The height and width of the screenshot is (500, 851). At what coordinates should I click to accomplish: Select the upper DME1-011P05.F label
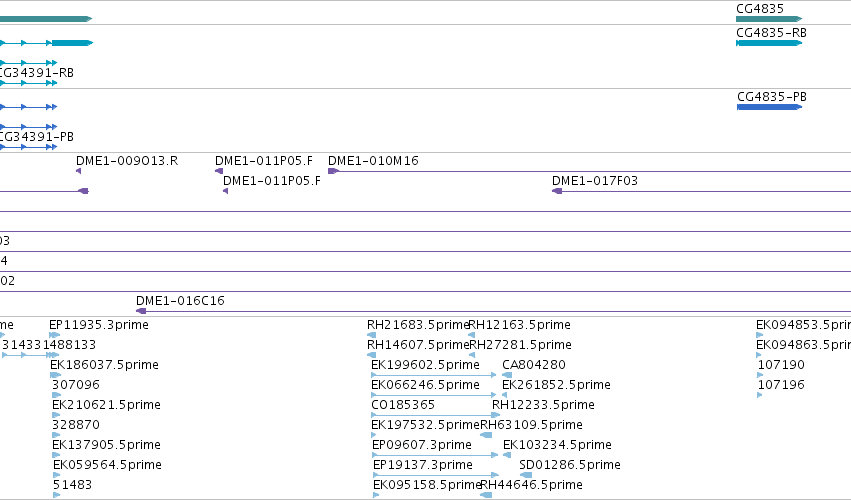click(x=264, y=161)
